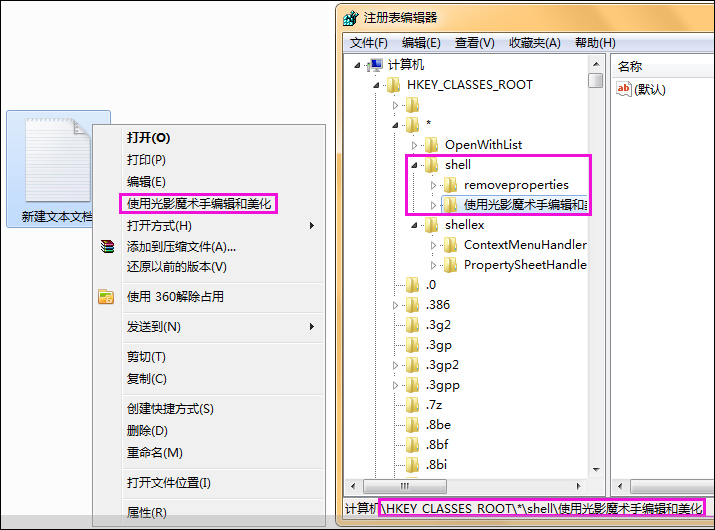
Task: Click the 名称 column header
Action: pyautogui.click(x=630, y=66)
